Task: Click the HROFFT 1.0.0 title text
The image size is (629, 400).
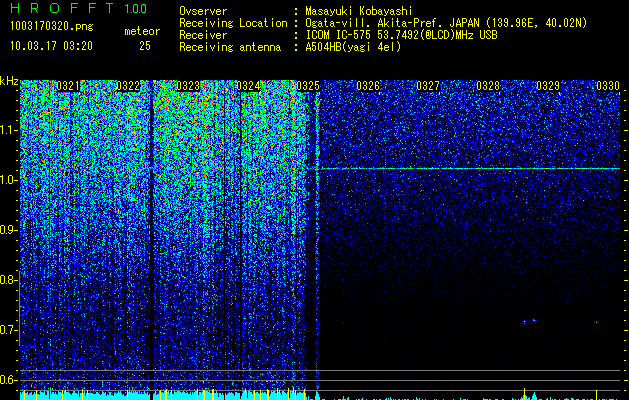Action: pyautogui.click(x=78, y=8)
